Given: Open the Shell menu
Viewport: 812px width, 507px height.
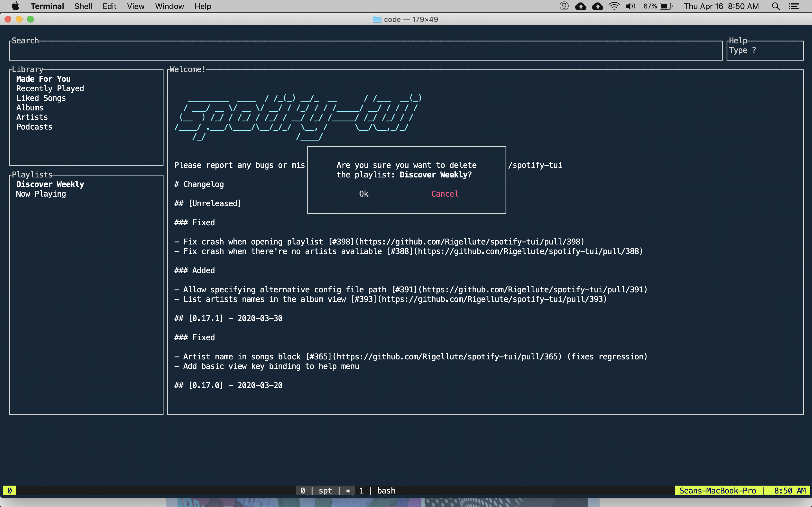Looking at the screenshot, I should (x=83, y=6).
